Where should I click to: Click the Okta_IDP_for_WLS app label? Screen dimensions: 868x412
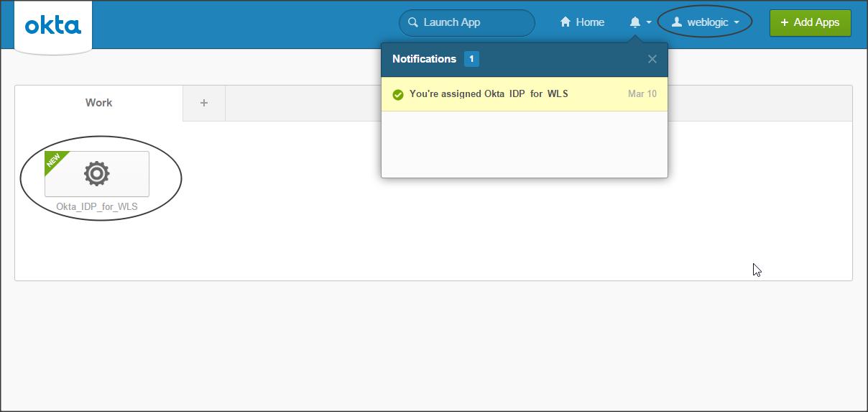pyautogui.click(x=97, y=207)
